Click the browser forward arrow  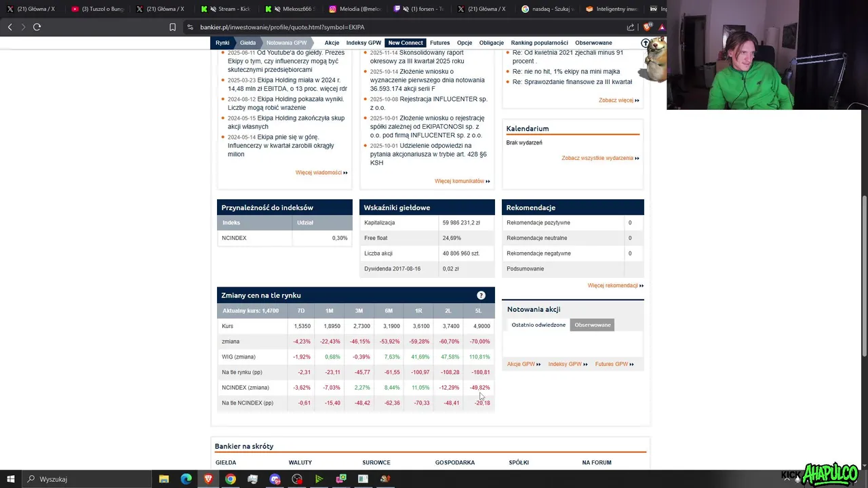(x=23, y=27)
